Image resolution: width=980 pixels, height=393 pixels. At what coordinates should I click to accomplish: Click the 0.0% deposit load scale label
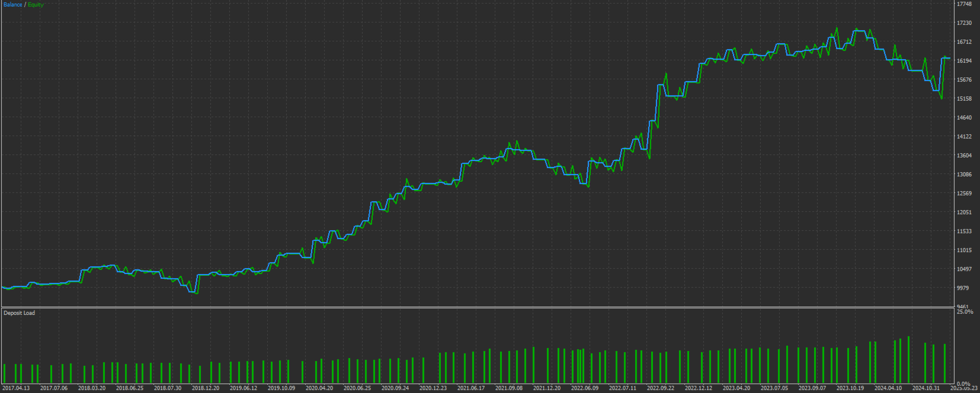point(963,384)
